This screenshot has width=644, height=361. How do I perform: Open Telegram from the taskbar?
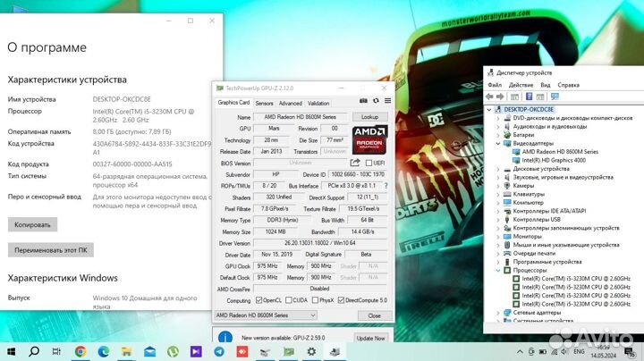pyautogui.click(x=219, y=351)
